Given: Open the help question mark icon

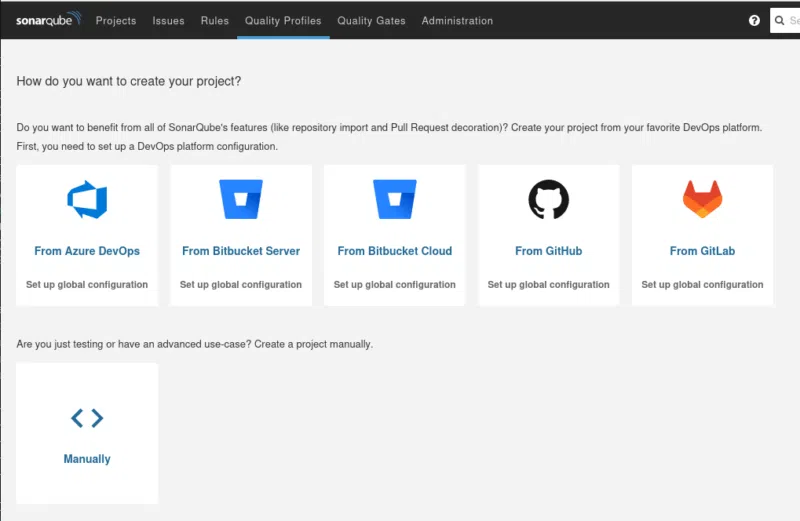Looking at the screenshot, I should click(x=754, y=20).
